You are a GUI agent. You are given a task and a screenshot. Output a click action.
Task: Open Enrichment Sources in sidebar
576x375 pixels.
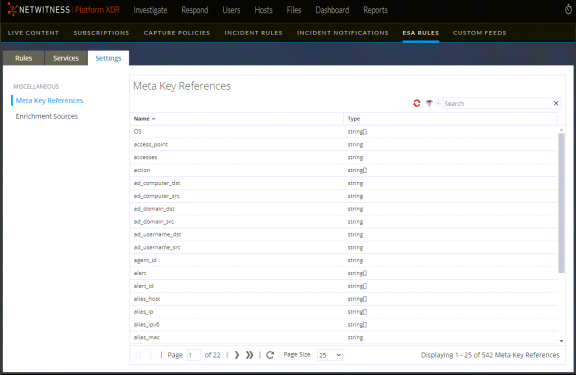[47, 116]
